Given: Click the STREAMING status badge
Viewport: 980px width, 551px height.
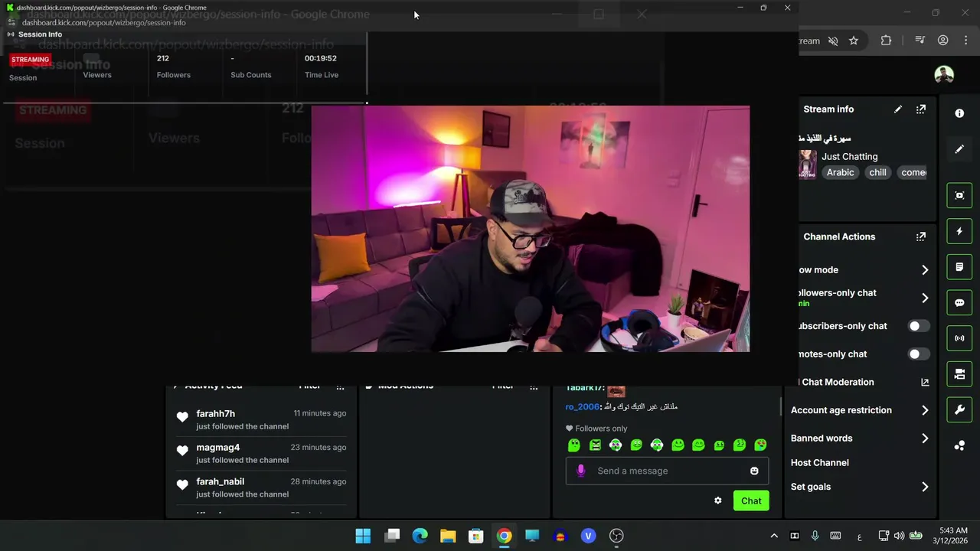Looking at the screenshot, I should pos(30,59).
